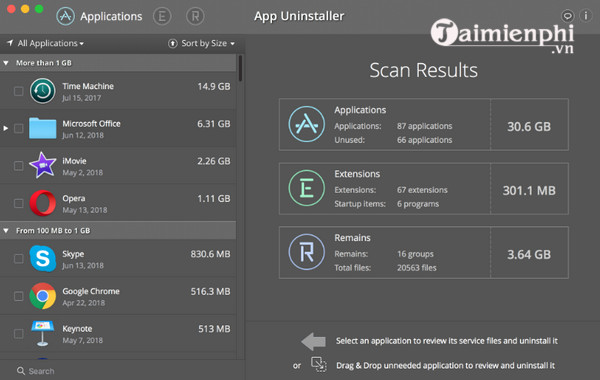Click the 6.31 GB size value

click(214, 124)
